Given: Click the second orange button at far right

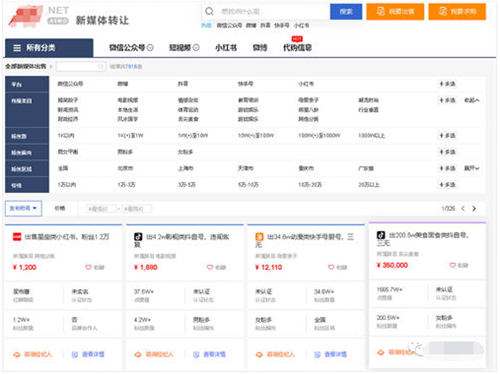Looking at the screenshot, I should click(457, 12).
